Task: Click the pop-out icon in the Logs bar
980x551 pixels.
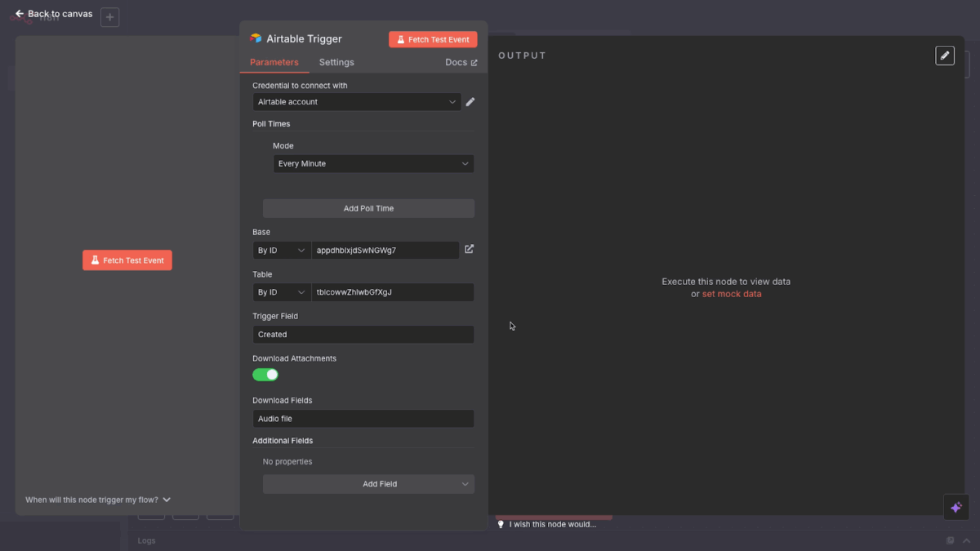Action: click(951, 540)
